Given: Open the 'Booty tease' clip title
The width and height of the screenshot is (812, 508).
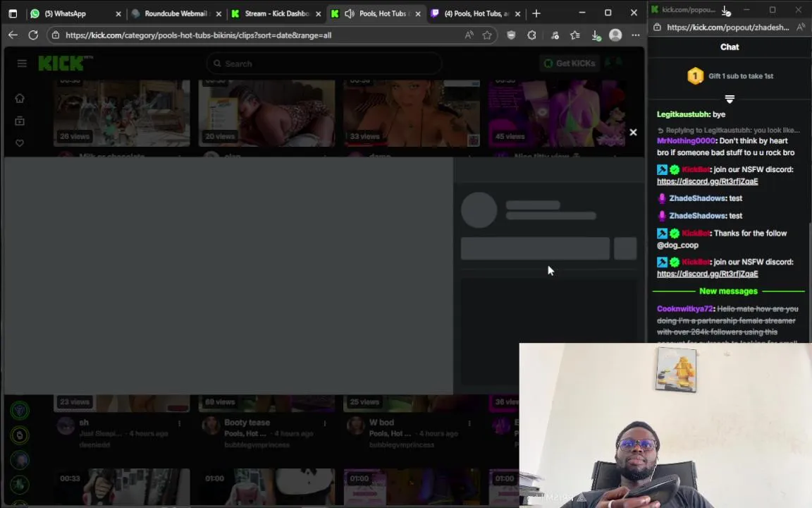Looking at the screenshot, I should [247, 423].
